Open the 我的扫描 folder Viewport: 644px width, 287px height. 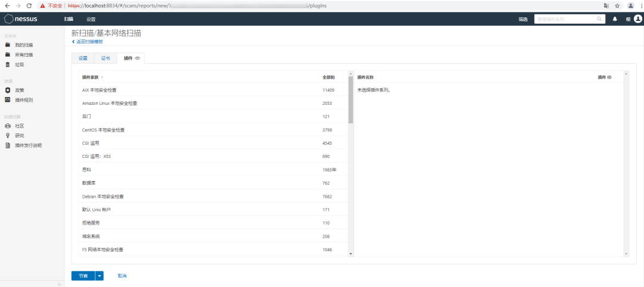coord(24,45)
